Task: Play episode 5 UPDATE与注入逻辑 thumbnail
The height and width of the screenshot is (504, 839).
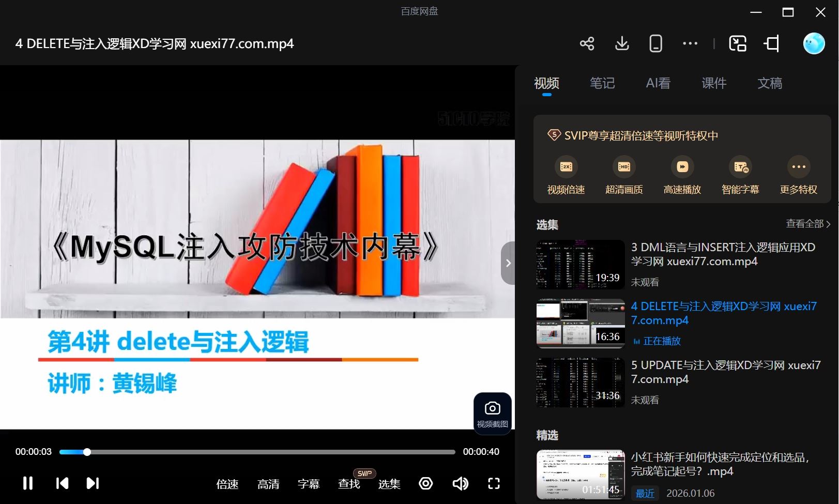Action: (579, 382)
